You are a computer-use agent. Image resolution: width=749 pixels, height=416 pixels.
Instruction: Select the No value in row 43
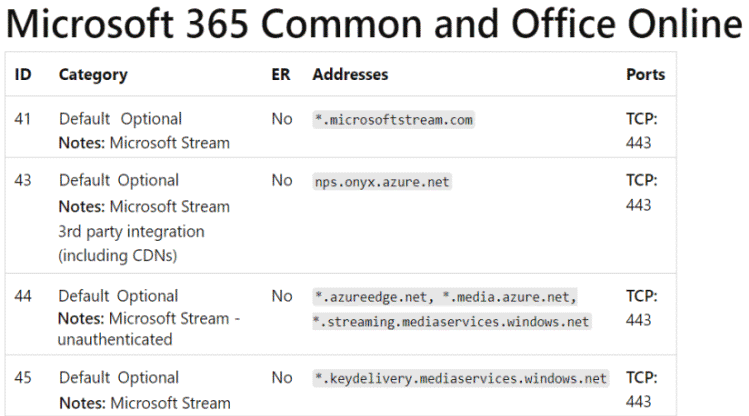pyautogui.click(x=282, y=180)
